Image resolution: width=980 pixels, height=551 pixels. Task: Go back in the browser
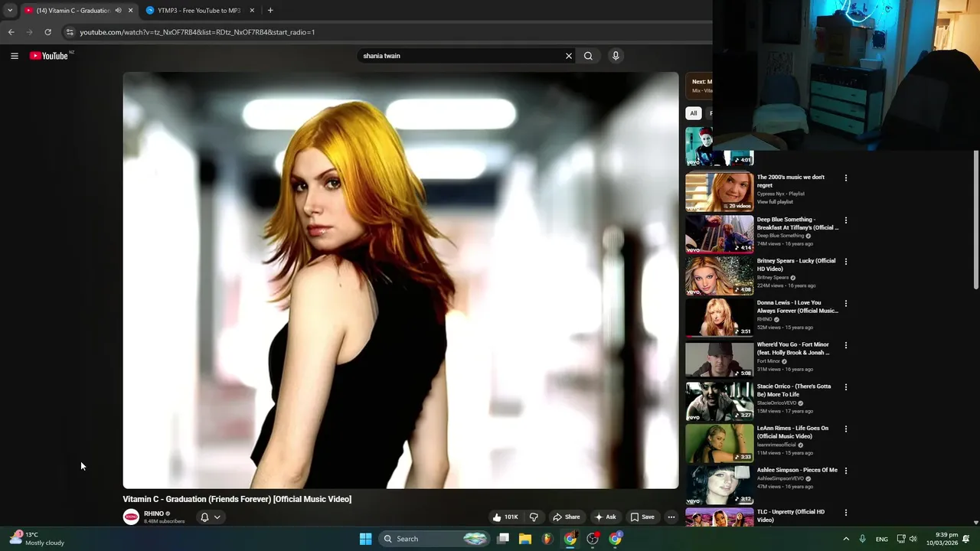[11, 32]
